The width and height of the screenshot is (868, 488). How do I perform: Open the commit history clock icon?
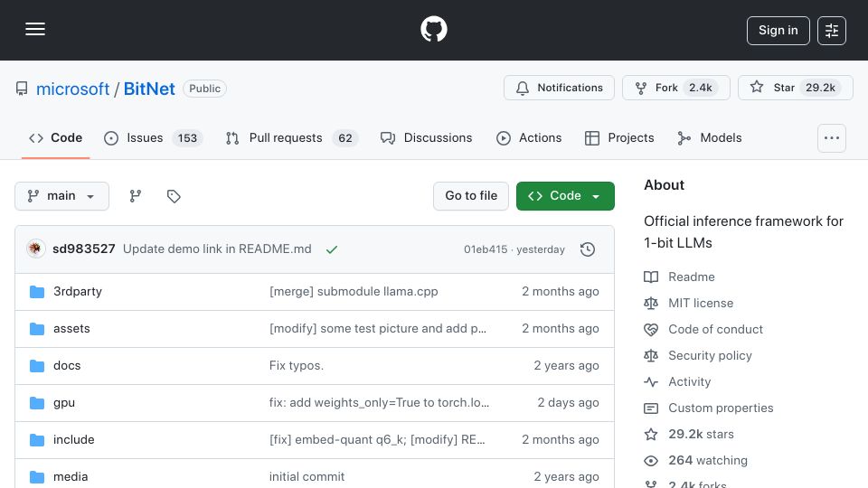[588, 249]
